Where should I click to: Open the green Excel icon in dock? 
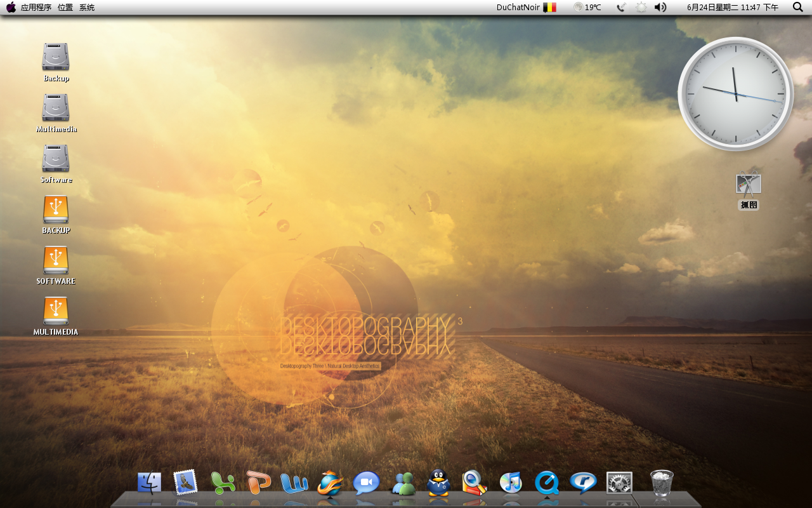coord(222,483)
